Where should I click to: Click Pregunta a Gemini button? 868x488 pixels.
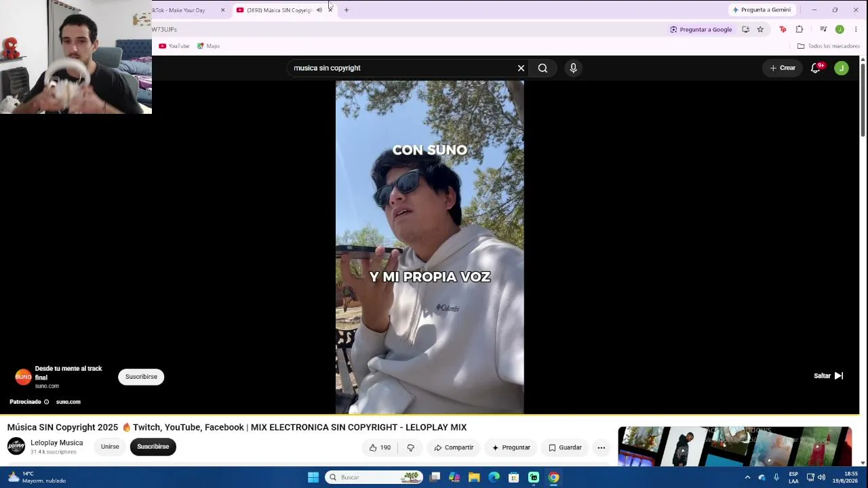(x=762, y=10)
